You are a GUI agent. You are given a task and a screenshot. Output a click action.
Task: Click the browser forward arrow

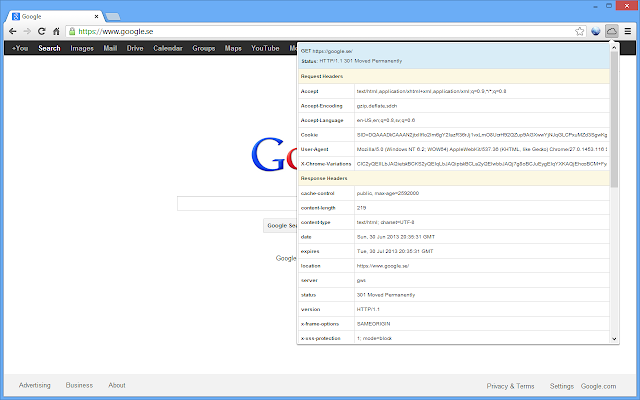click(27, 31)
